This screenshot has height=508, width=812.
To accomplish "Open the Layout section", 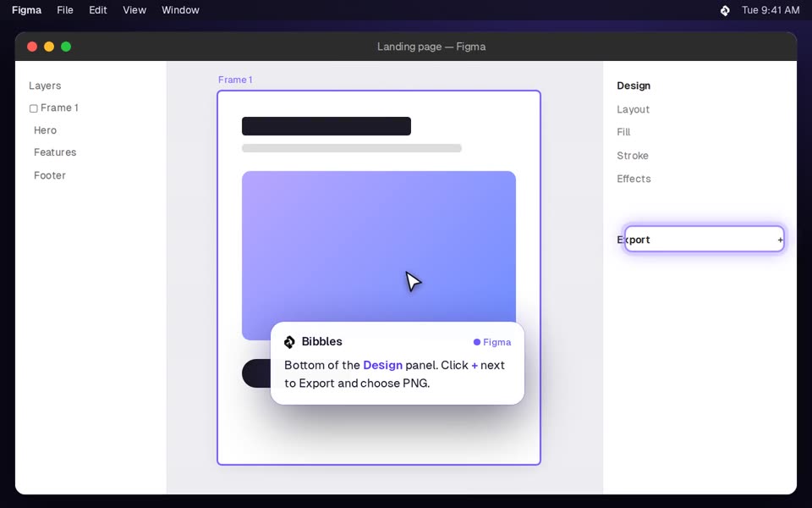I will tap(633, 109).
